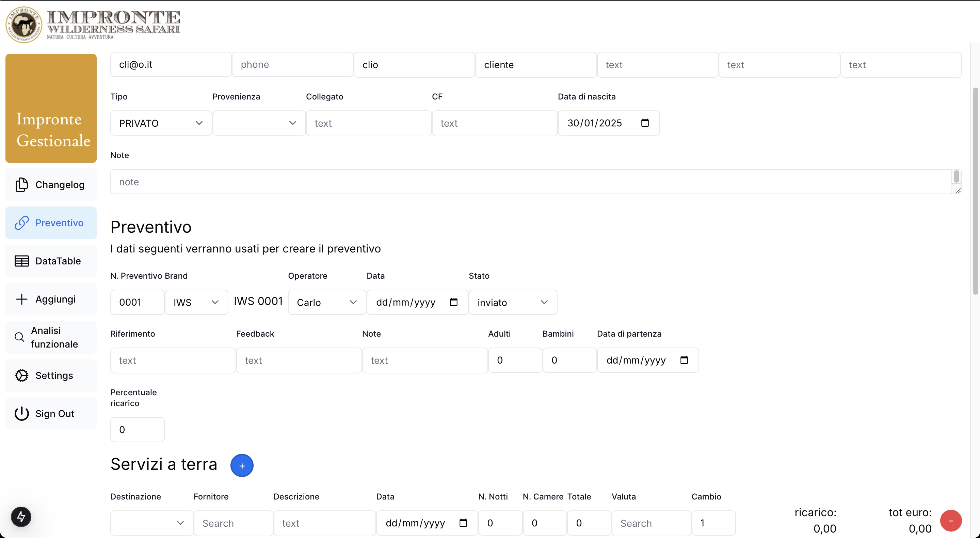
Task: Open calendar picker in Preventivo Data field
Action: (x=453, y=302)
